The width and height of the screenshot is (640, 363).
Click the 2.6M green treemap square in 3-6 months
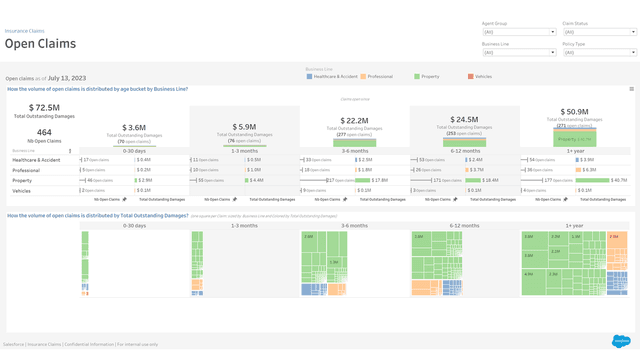(x=309, y=241)
